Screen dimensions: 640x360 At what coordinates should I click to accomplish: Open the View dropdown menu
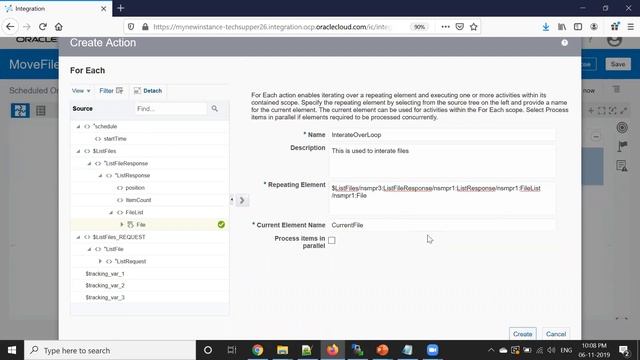(81, 91)
